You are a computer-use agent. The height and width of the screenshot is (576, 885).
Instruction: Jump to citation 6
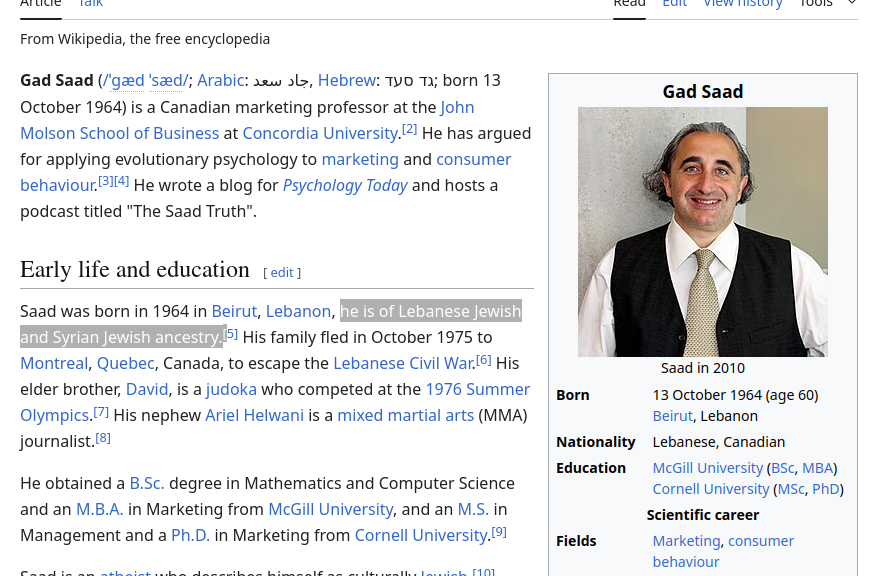(x=484, y=359)
